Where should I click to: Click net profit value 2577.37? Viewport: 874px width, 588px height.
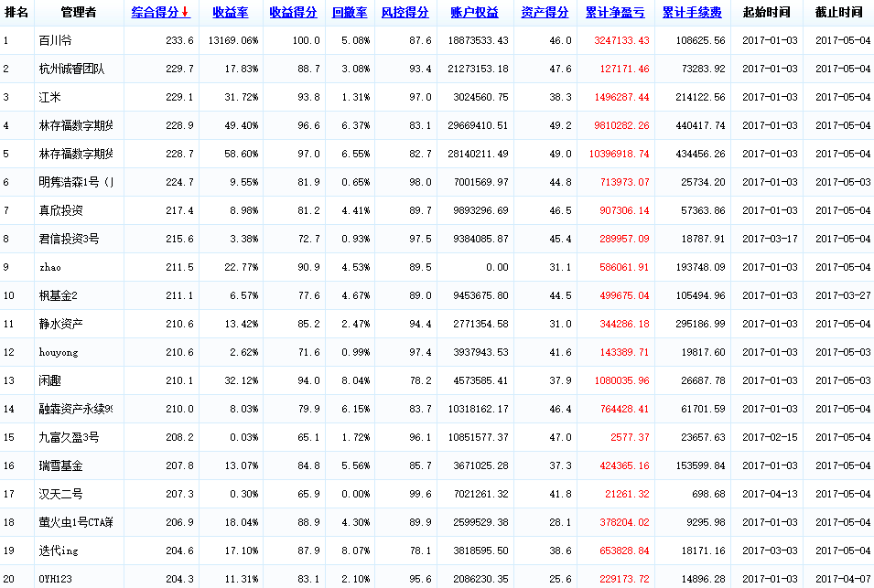(630, 438)
